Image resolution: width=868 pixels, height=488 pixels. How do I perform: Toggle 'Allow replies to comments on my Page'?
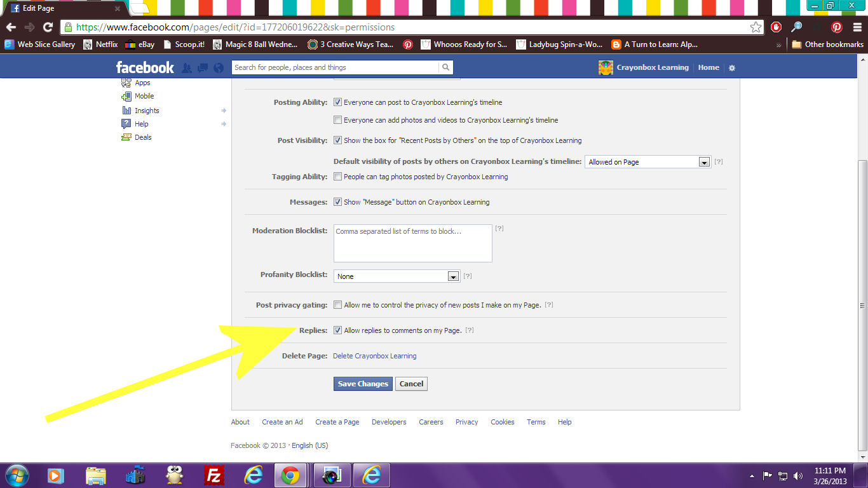(x=338, y=330)
